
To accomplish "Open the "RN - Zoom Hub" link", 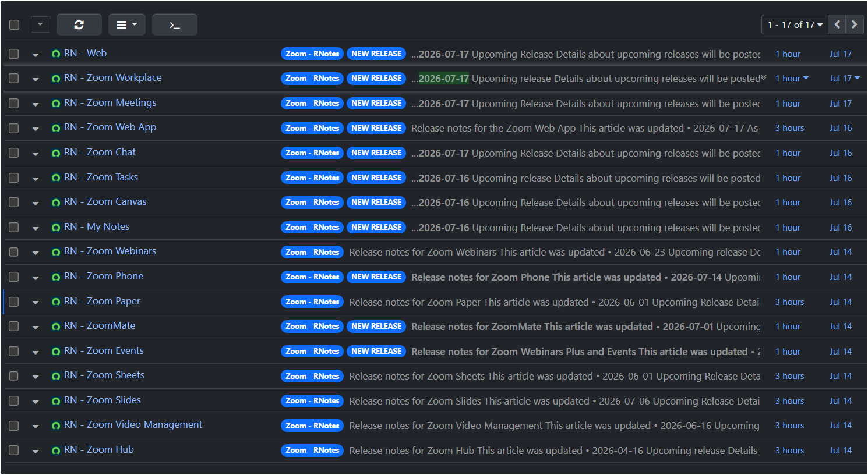I will click(99, 449).
